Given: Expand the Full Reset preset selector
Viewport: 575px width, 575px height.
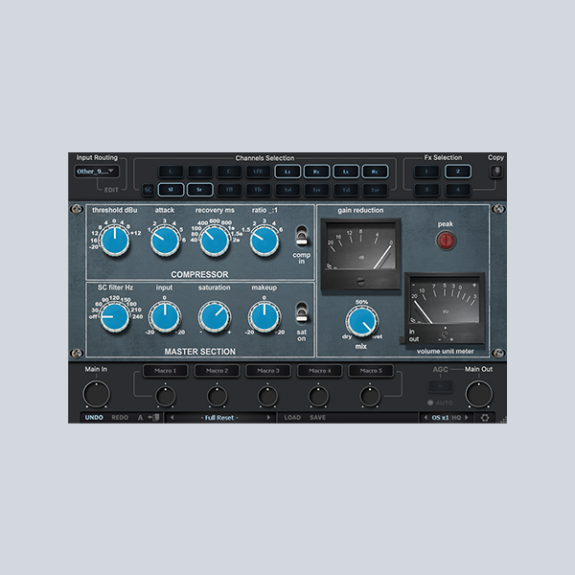Looking at the screenshot, I should pos(220,418).
